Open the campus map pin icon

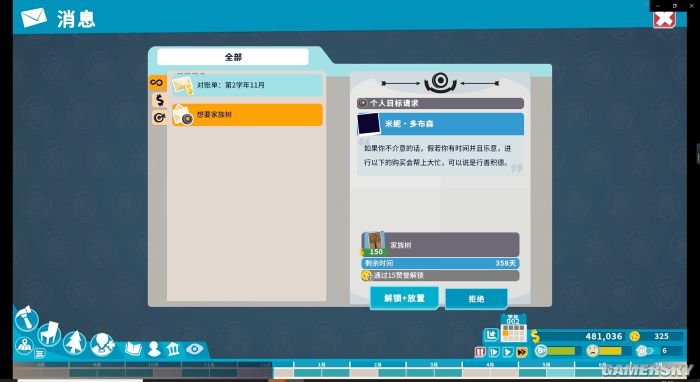(x=24, y=346)
